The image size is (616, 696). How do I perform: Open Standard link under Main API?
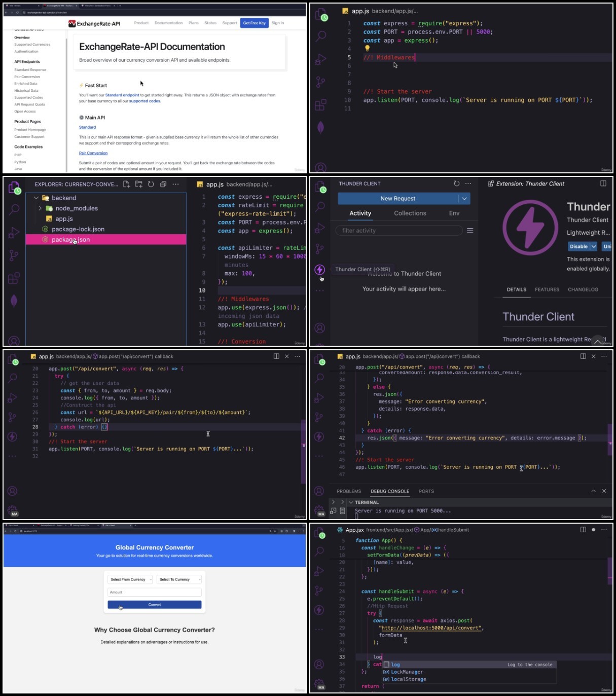tap(87, 127)
